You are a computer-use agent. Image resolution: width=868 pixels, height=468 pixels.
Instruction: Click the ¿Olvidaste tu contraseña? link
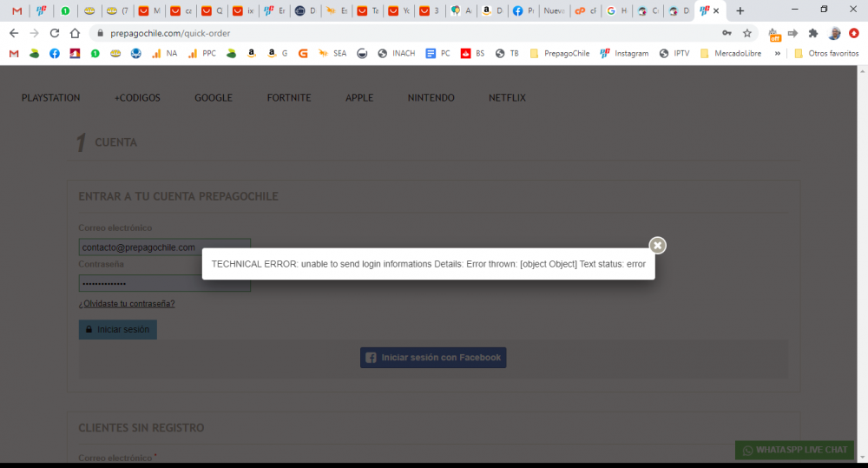[x=127, y=304]
